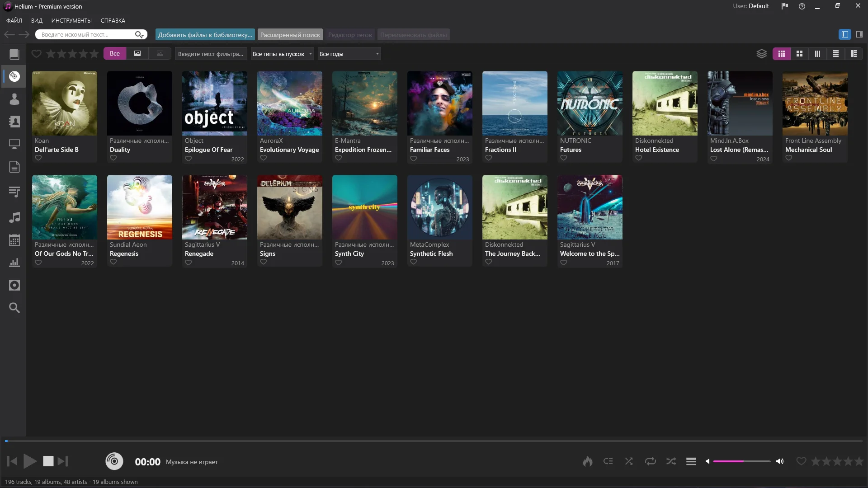868x488 pixels.
Task: Open the Calendar sidebar view
Action: 14,240
